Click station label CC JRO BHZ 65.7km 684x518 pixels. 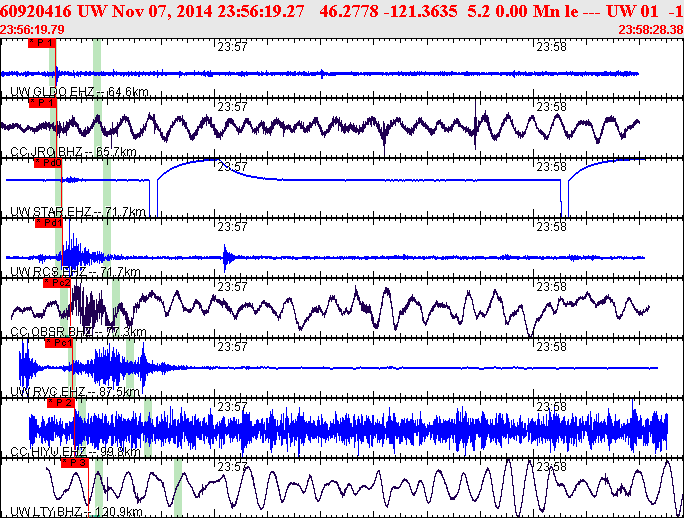[x=73, y=152]
